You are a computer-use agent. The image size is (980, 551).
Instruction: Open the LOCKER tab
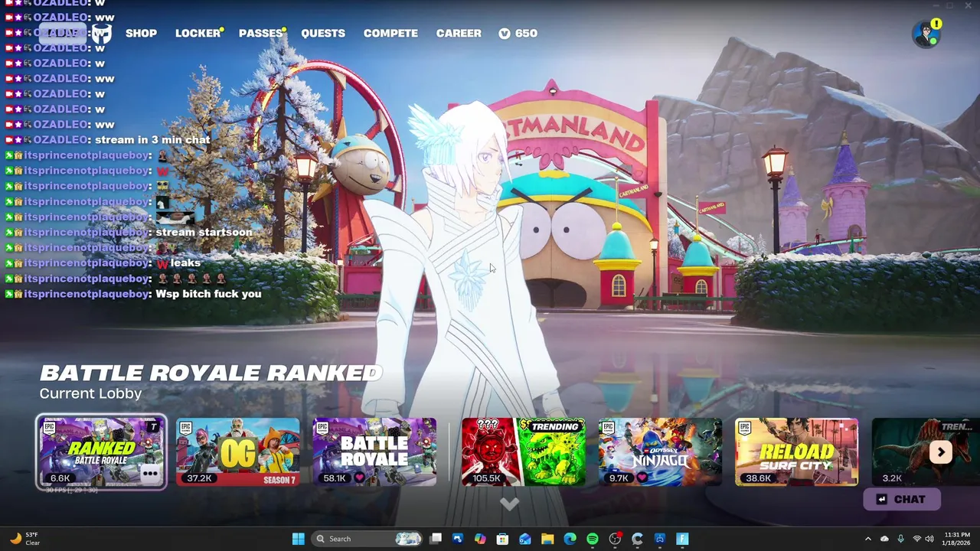pyautogui.click(x=198, y=33)
